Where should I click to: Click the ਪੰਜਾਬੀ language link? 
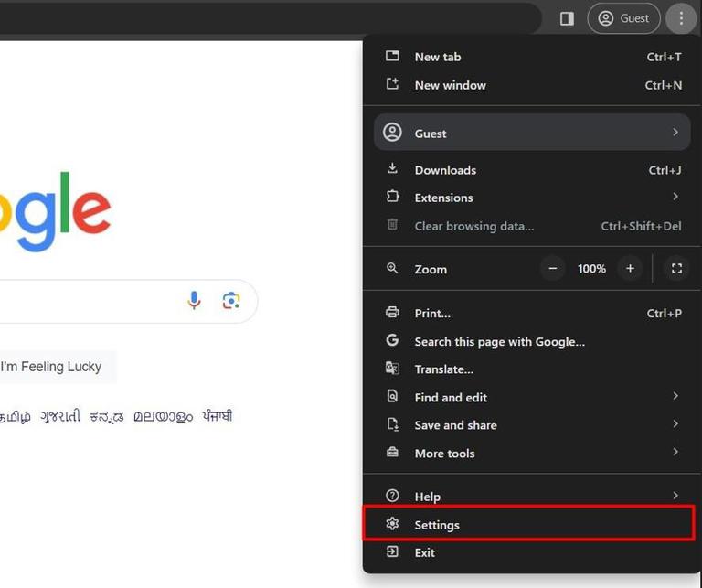218,416
